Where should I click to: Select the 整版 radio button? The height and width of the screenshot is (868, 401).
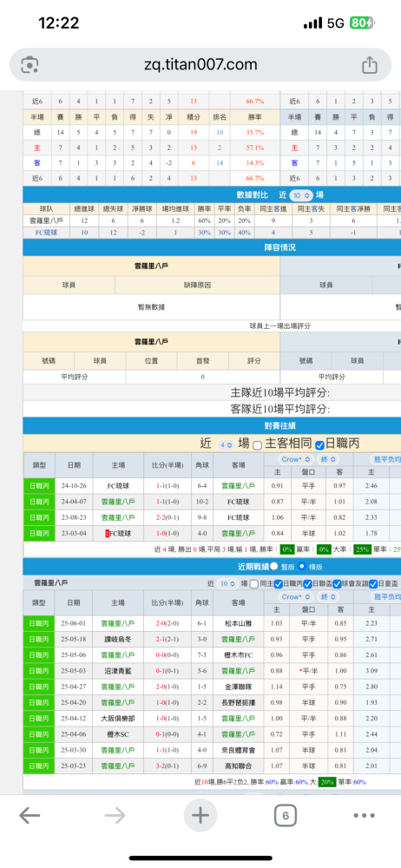tap(273, 566)
